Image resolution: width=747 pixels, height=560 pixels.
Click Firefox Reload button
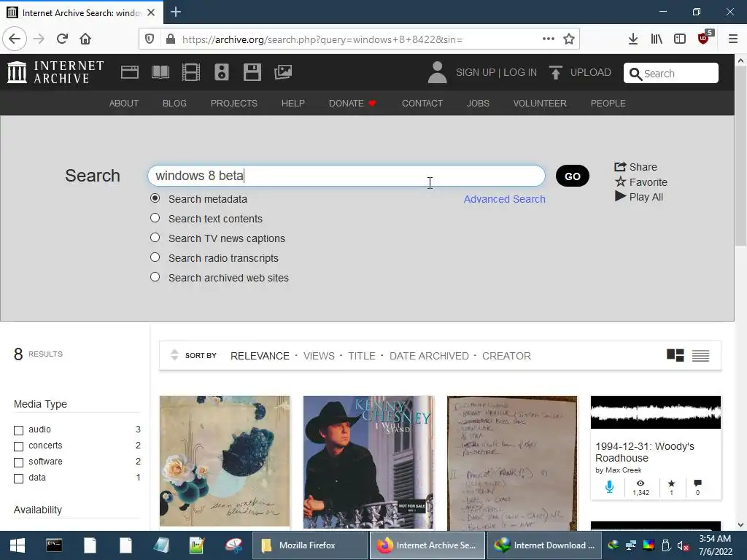pyautogui.click(x=63, y=39)
